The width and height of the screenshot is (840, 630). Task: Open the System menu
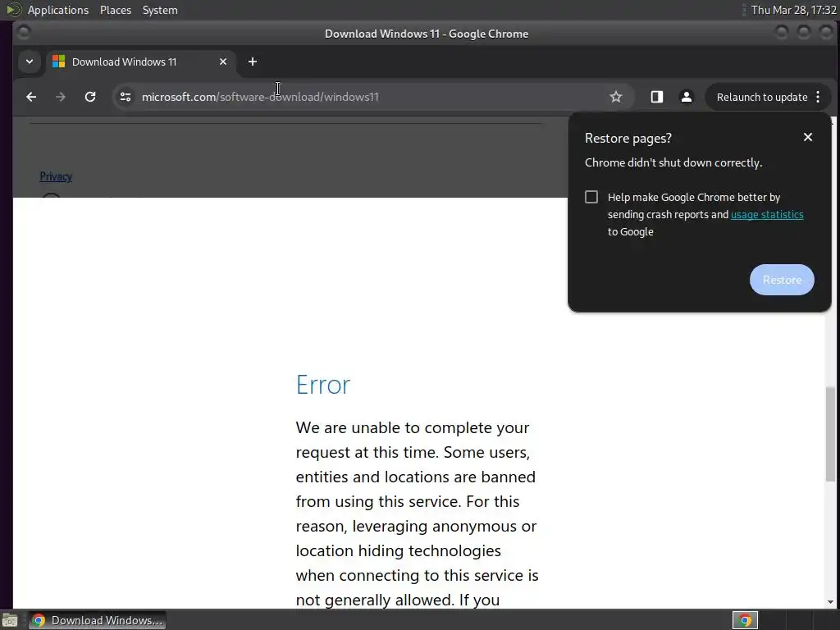(160, 10)
